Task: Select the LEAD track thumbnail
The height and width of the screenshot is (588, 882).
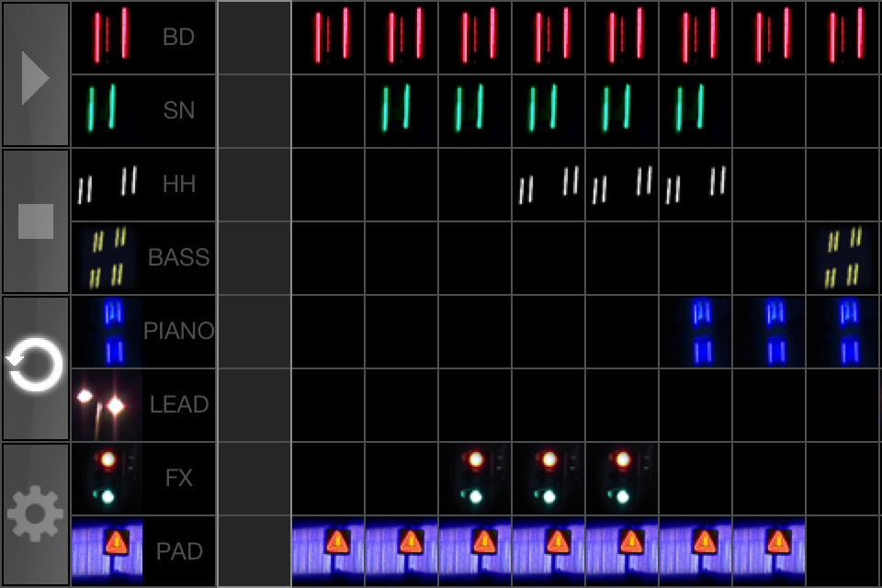Action: 107,404
